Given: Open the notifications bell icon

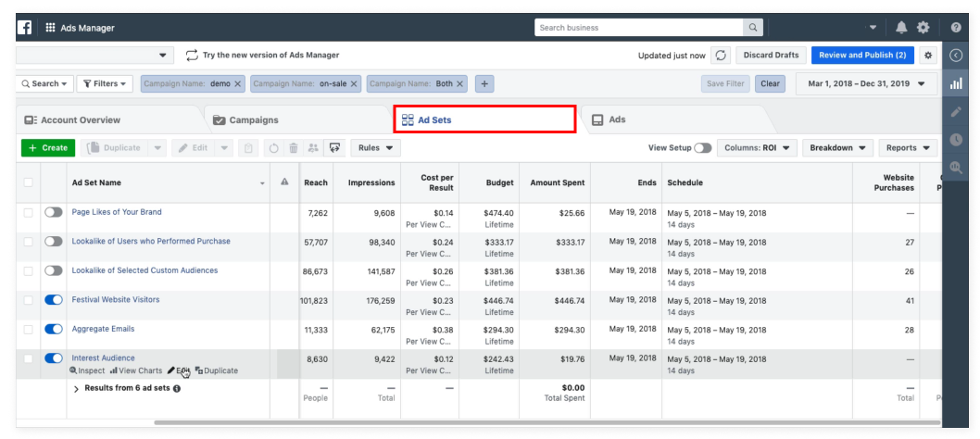Looking at the screenshot, I should pyautogui.click(x=901, y=28).
